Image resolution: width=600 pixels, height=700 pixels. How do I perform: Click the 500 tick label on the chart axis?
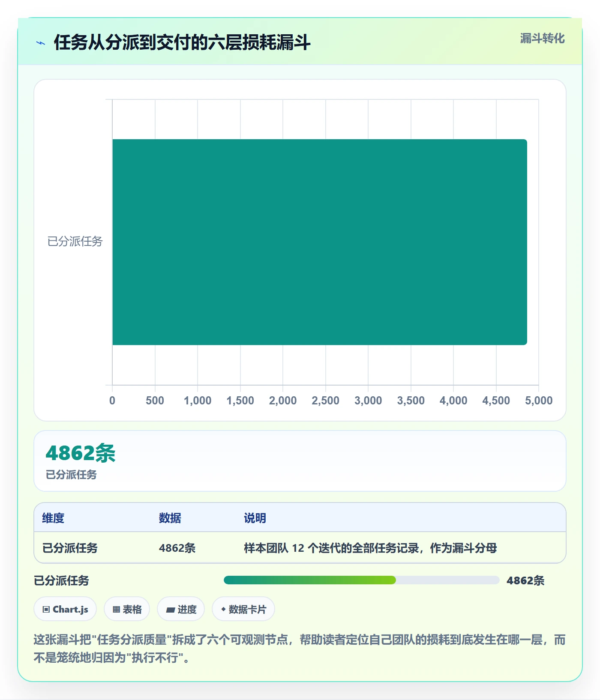tap(155, 401)
